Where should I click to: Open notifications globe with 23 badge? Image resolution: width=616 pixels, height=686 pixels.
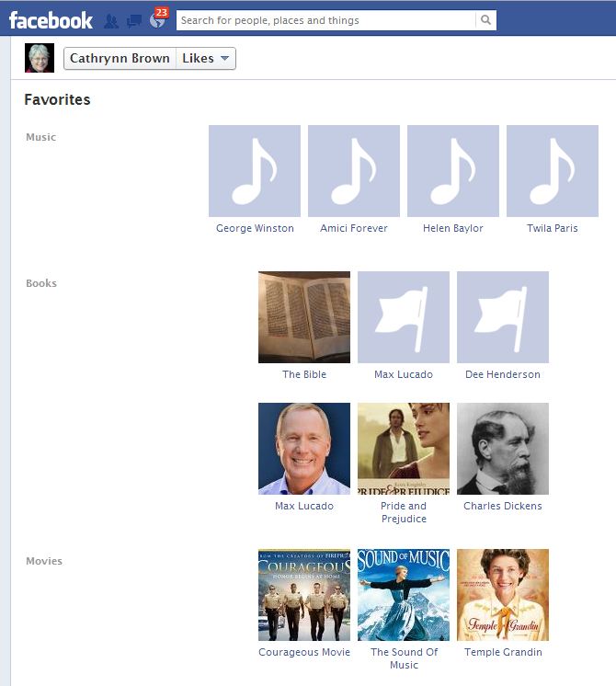pyautogui.click(x=157, y=20)
